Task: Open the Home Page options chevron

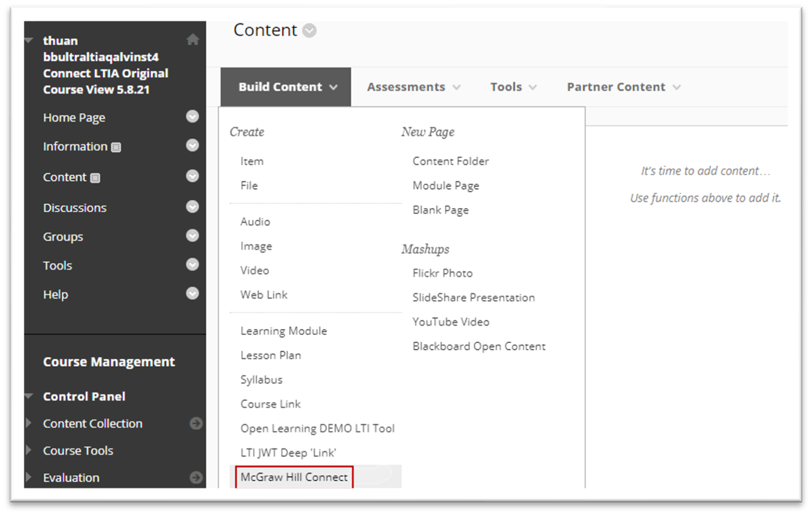Action: tap(193, 117)
